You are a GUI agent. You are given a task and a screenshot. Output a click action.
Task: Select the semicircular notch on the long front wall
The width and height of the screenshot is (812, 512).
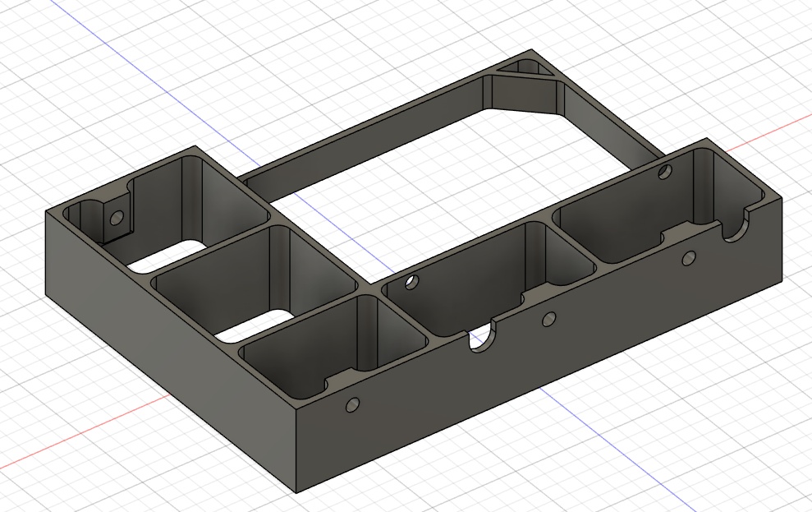click(x=480, y=338)
